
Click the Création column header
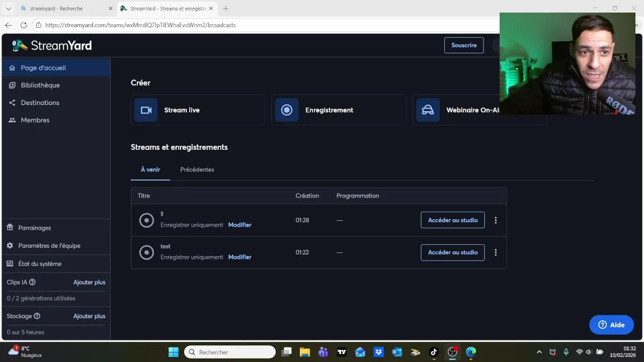click(x=307, y=196)
